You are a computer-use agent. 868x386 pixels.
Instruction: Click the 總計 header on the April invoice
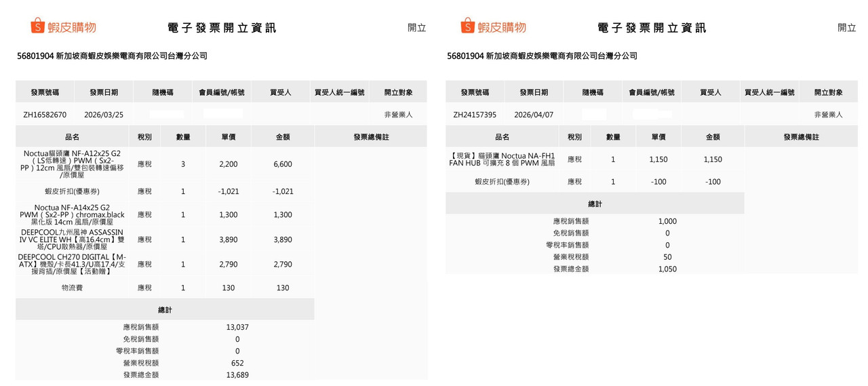595,204
